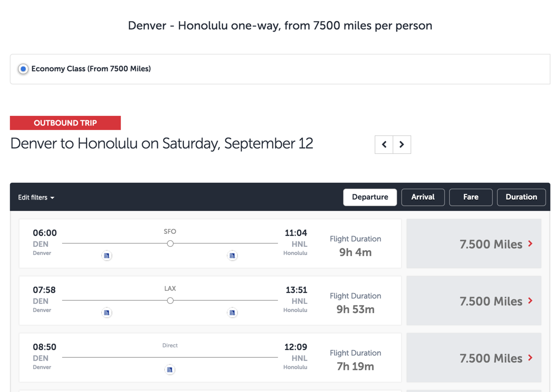Image resolution: width=557 pixels, height=392 pixels.
Task: Expand the Edit filters dropdown
Action: (36, 197)
